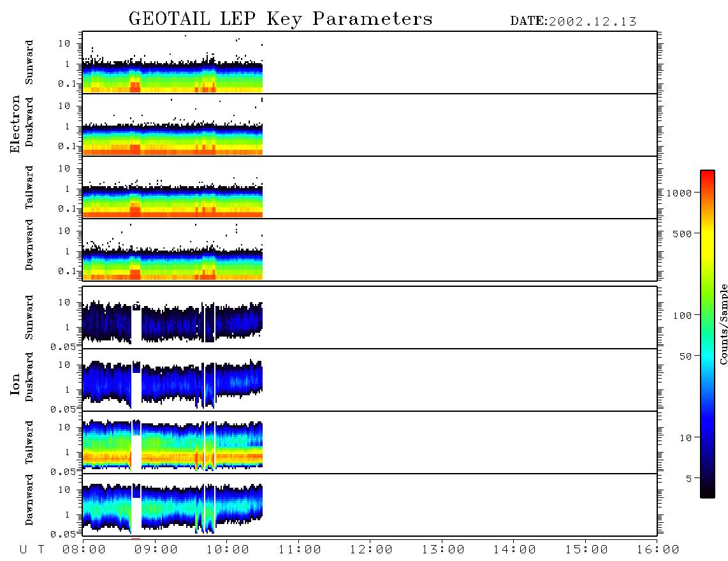Click the "09:00" time tick label
Viewport: 728px width, 561px height.
(156, 550)
